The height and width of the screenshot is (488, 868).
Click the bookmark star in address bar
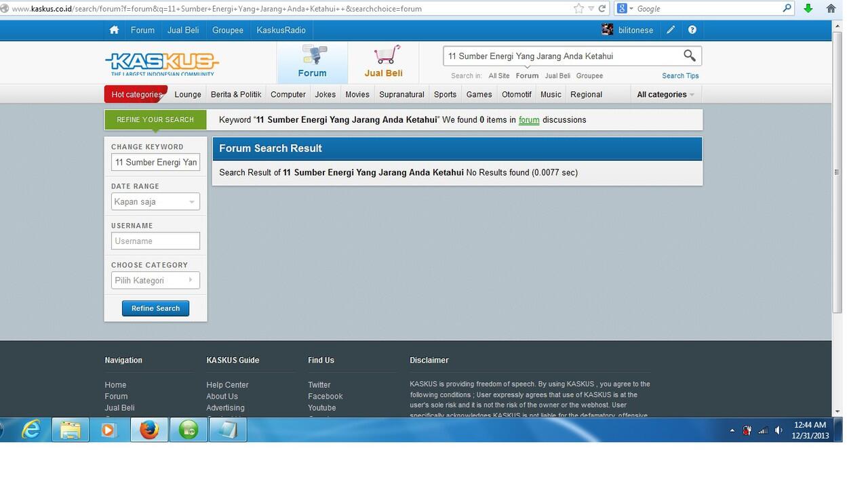[x=578, y=9]
